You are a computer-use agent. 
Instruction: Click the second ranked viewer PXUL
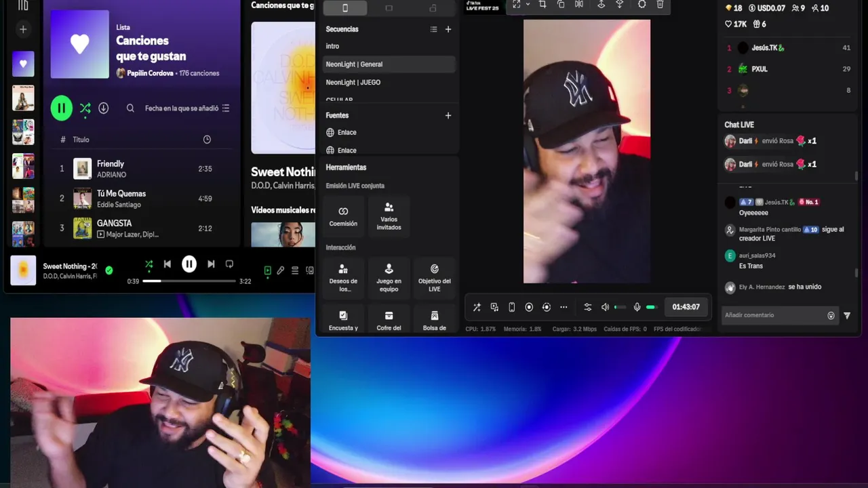point(788,68)
